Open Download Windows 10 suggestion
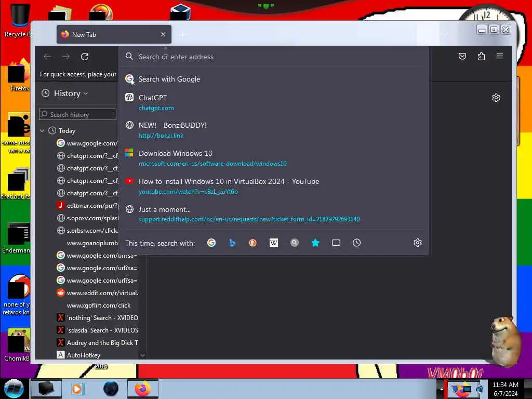This screenshot has height=399, width=532. 273,158
